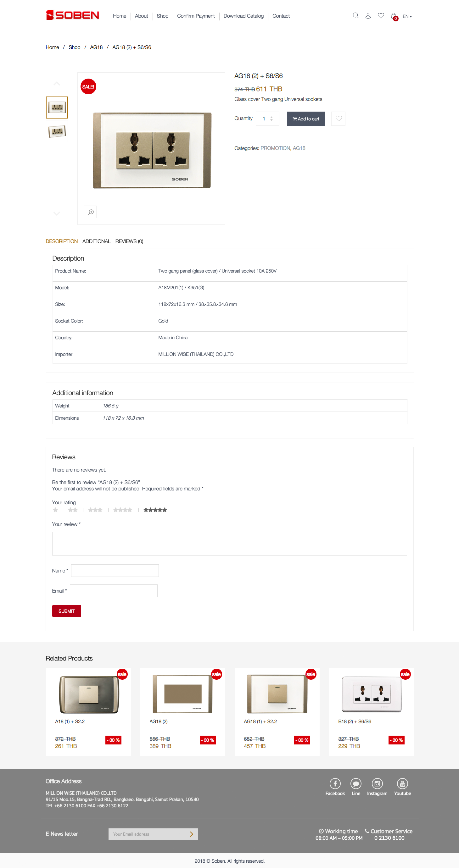
Task: Open the user account icon
Action: 368,15
